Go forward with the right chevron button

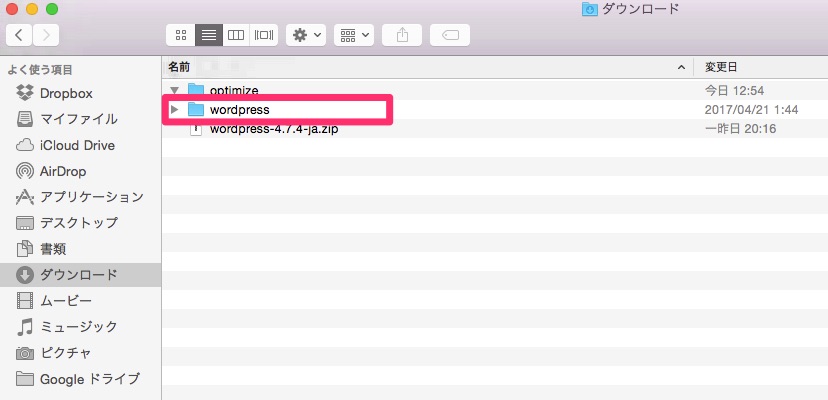coord(46,35)
